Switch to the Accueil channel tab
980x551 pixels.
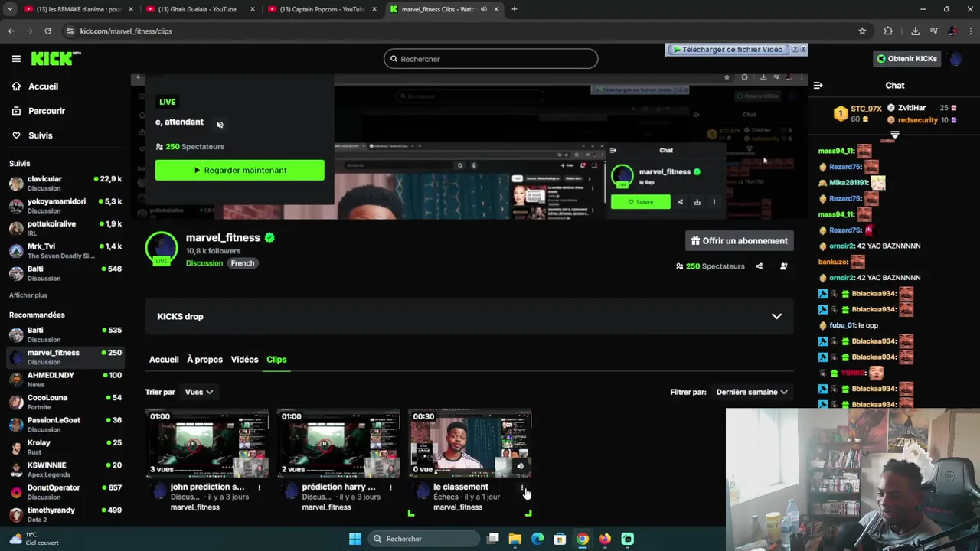(x=164, y=360)
